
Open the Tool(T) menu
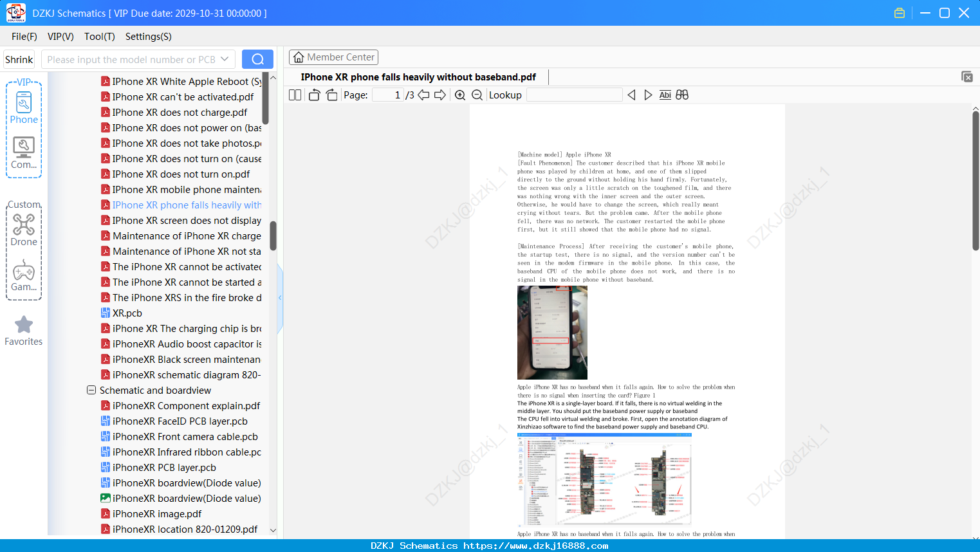(99, 37)
